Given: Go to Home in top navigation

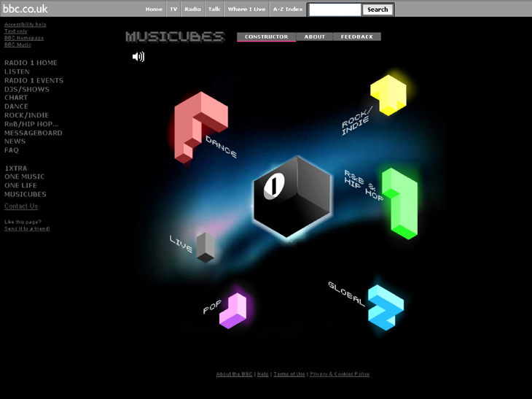Looking at the screenshot, I should point(154,9).
